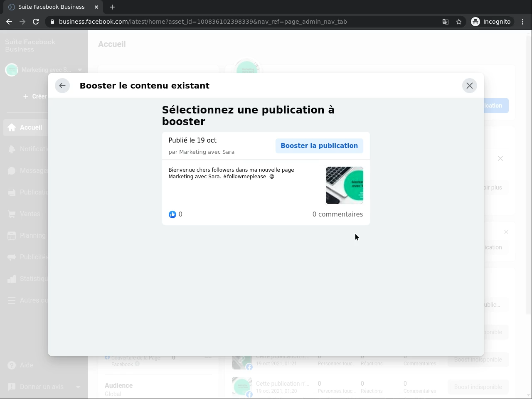Select the Suite Facebook Business browser tab
The width and height of the screenshot is (532, 399).
(x=53, y=7)
